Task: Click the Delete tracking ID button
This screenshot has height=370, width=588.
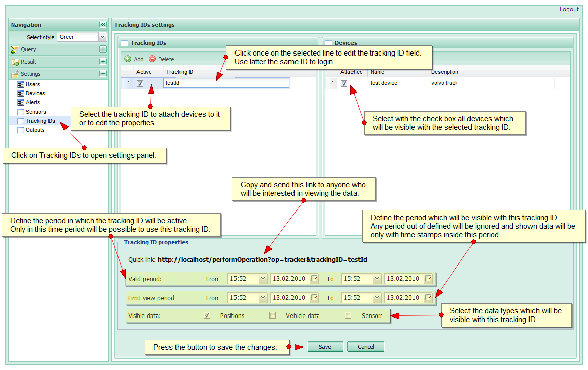Action: pyautogui.click(x=162, y=59)
